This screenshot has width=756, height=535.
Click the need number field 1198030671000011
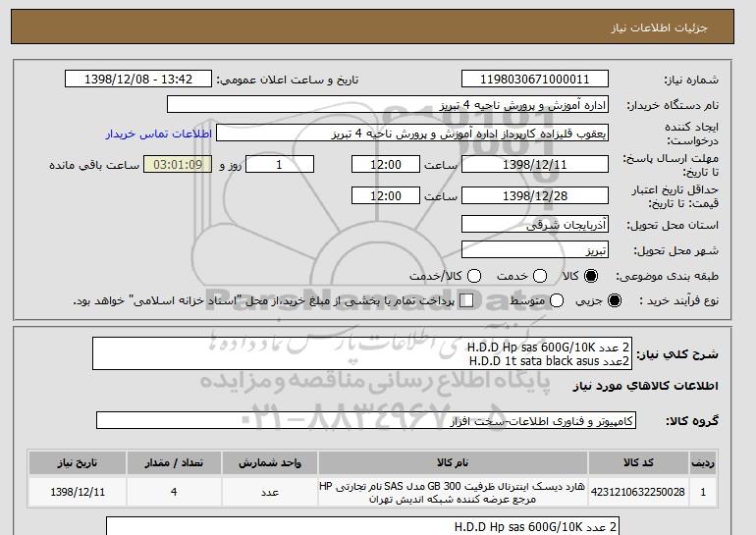coord(535,80)
